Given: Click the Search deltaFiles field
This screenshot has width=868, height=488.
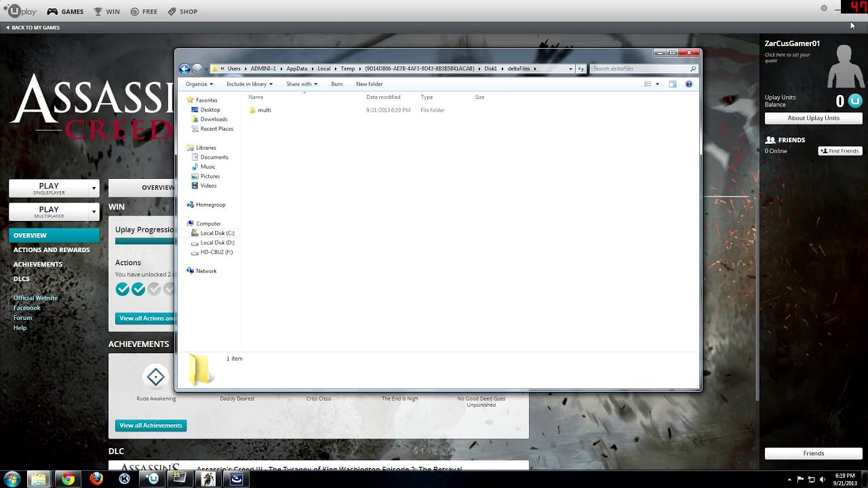Looking at the screenshot, I should point(644,68).
